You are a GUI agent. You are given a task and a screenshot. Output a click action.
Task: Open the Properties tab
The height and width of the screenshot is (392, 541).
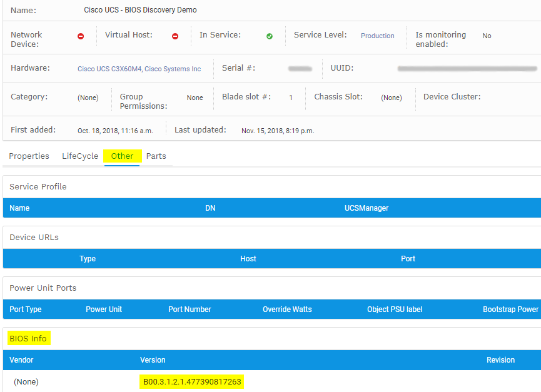[x=29, y=156]
